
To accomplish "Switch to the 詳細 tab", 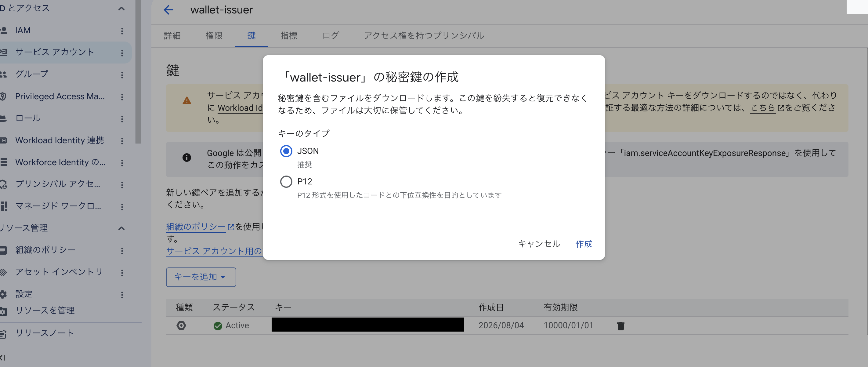I will (172, 35).
